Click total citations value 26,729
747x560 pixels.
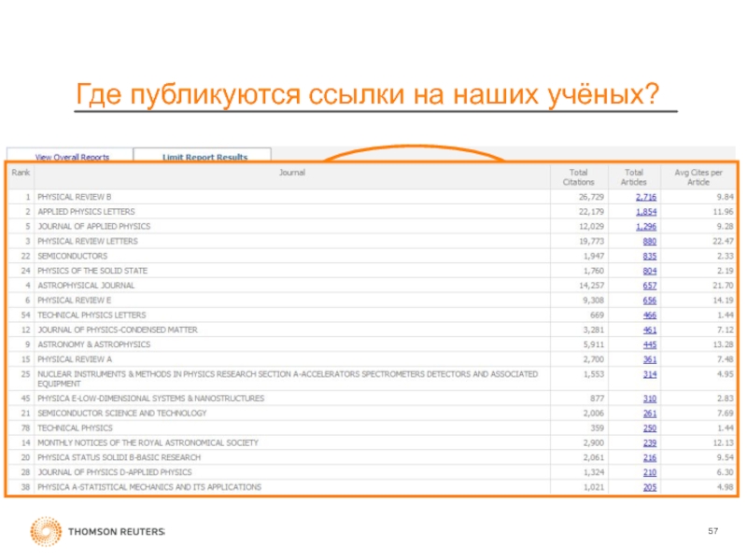591,197
